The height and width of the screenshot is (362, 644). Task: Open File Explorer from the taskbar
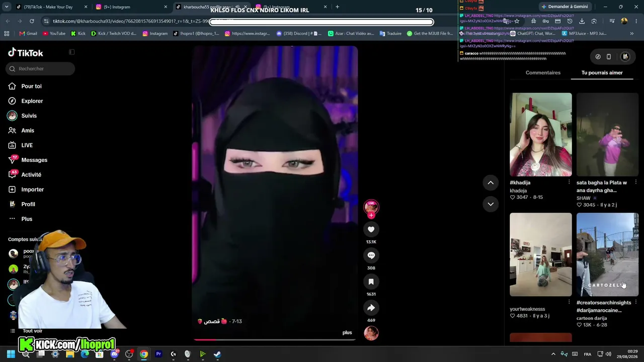(x=70, y=354)
